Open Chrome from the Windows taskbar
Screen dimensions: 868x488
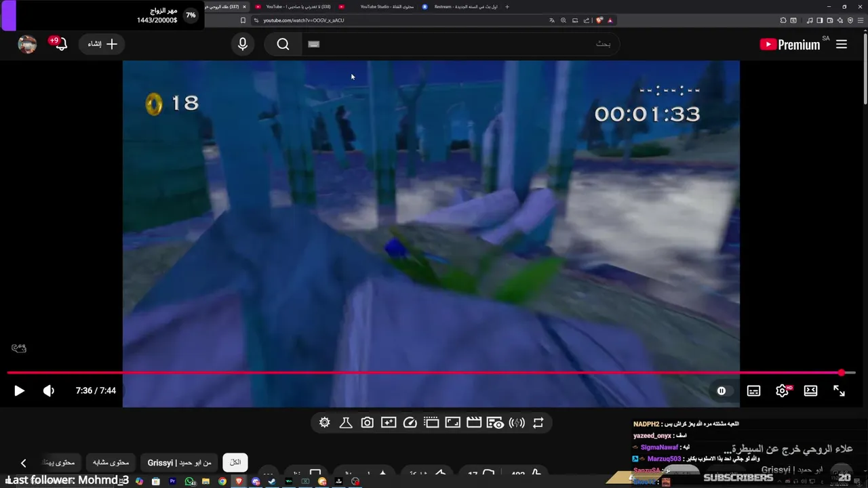tap(222, 482)
